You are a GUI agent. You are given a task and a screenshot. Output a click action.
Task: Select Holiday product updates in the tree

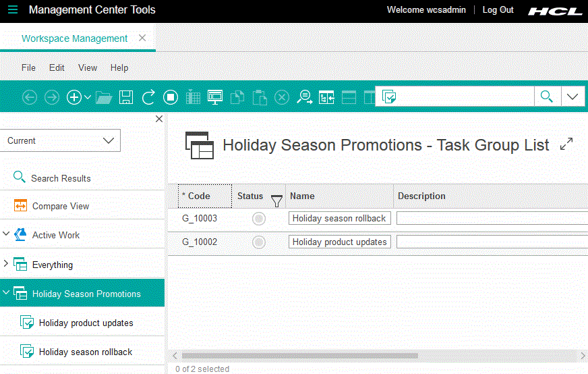tap(86, 323)
